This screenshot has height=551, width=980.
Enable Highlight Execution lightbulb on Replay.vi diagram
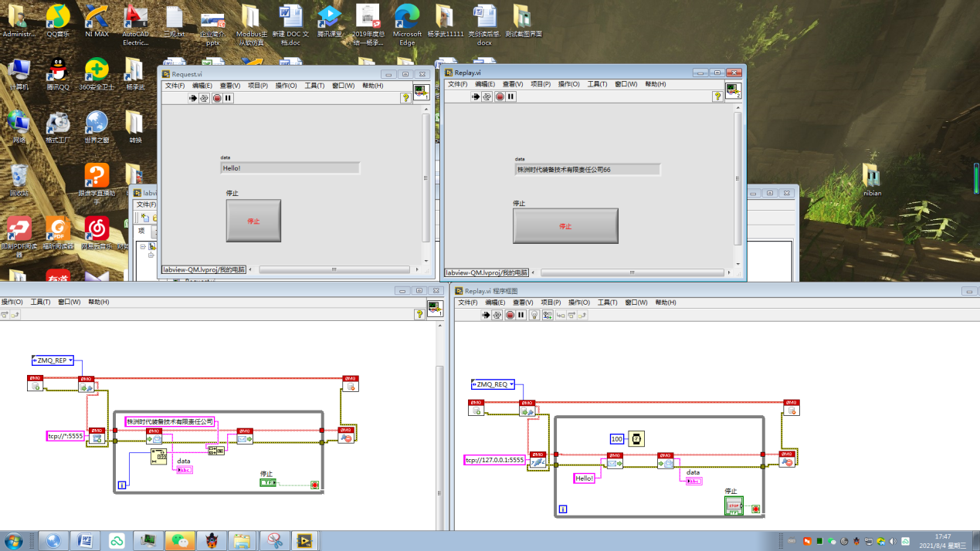[x=534, y=315]
